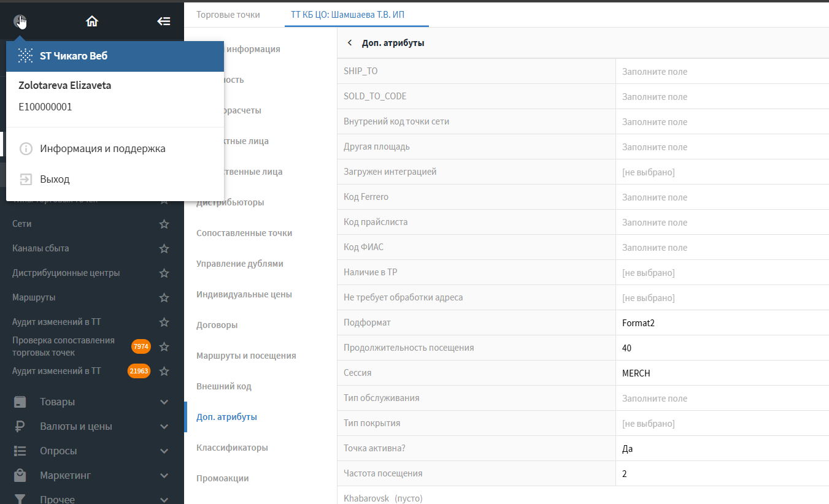Viewport: 829px width, 504px height.
Task: Expand the Валюты и цены chevron
Action: coord(164,427)
